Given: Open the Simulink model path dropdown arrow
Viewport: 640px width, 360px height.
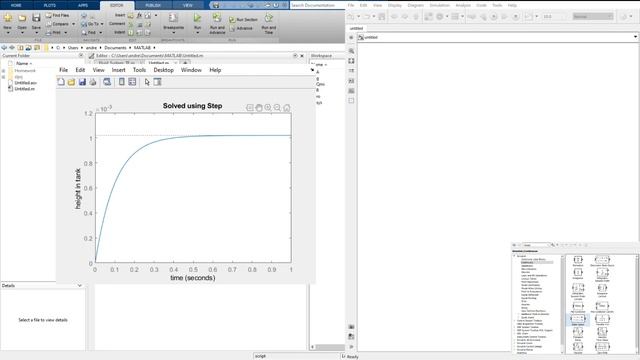Looking at the screenshot, I should point(635,37).
